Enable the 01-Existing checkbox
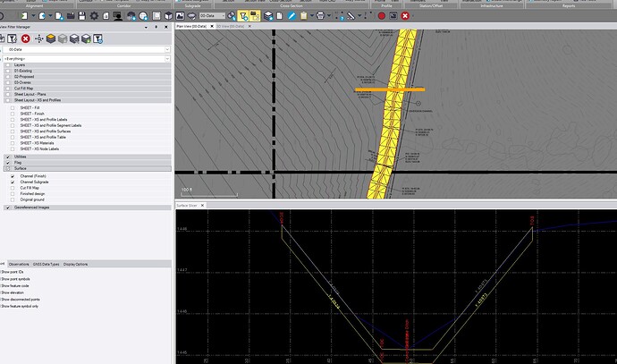 point(8,71)
